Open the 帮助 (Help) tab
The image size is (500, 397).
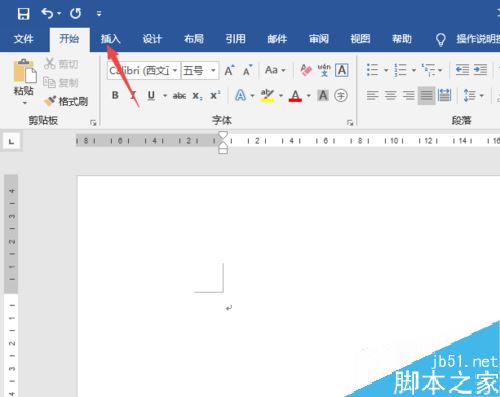(x=402, y=39)
